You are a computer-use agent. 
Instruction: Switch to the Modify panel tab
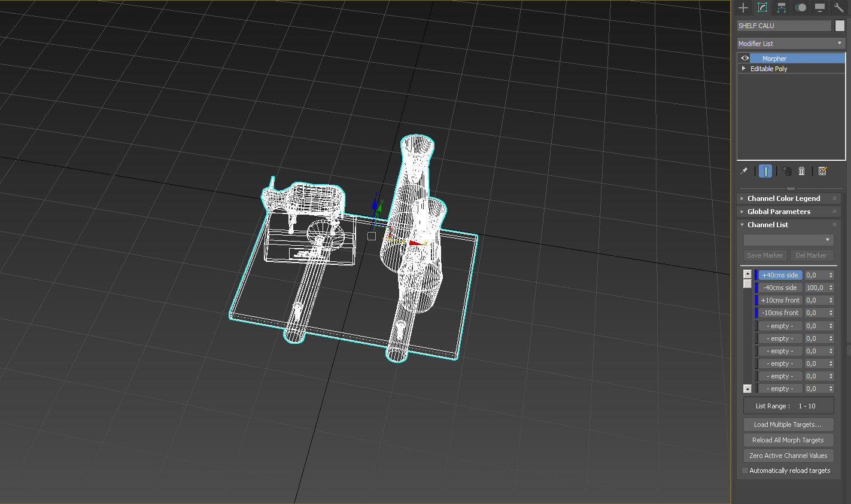762,8
